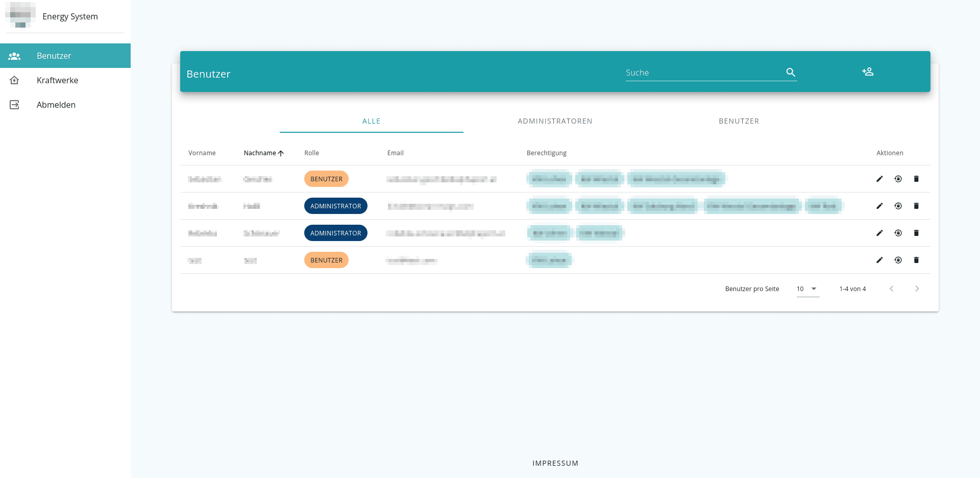
Task: Delete the first row user
Action: [916, 179]
